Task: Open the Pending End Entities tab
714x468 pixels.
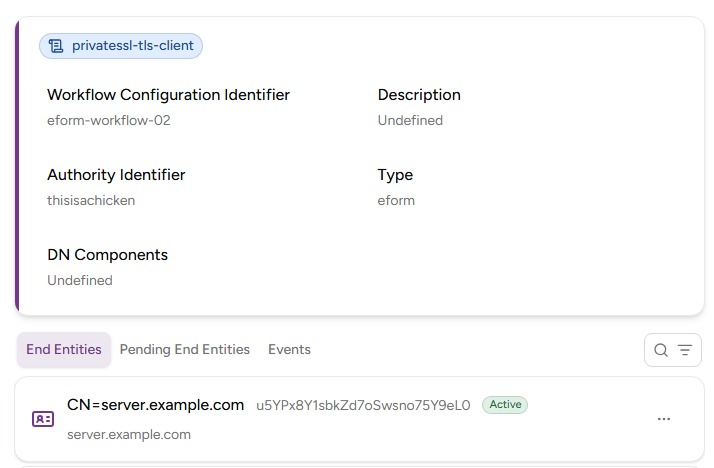Action: click(x=184, y=350)
